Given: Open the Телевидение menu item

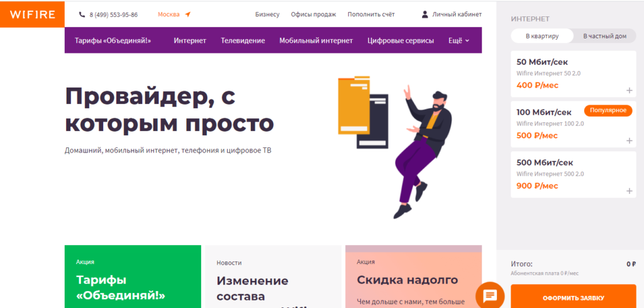Looking at the screenshot, I should pyautogui.click(x=243, y=40).
